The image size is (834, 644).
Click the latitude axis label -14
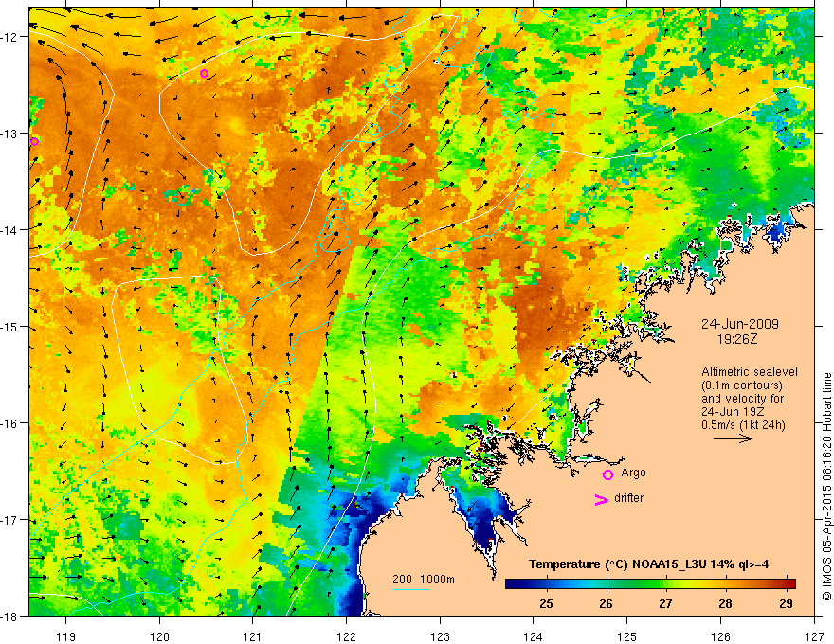point(9,230)
